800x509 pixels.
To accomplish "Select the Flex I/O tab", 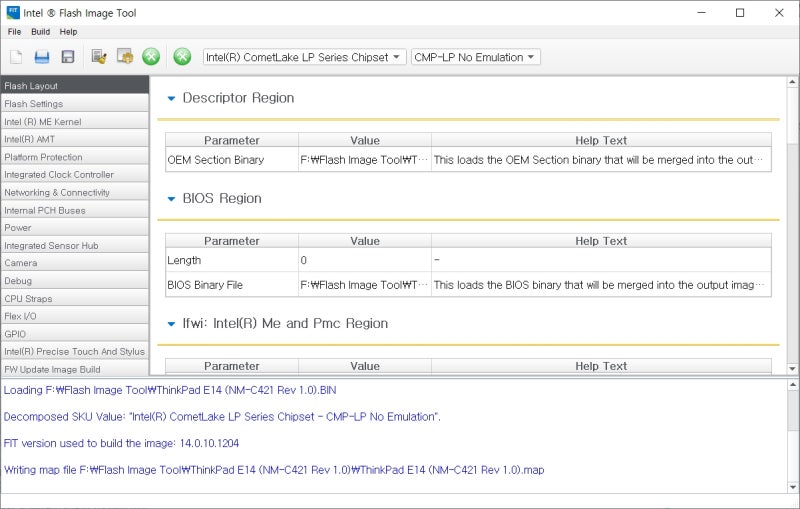I will pyautogui.click(x=74, y=316).
